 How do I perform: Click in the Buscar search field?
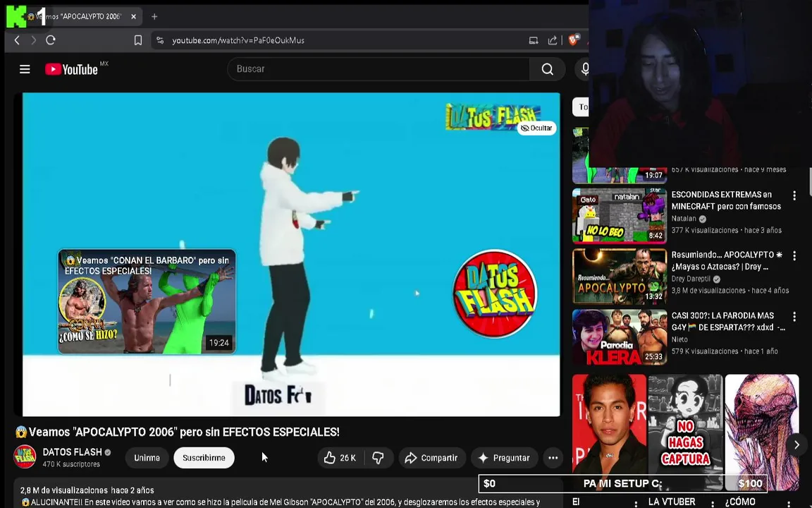point(379,69)
